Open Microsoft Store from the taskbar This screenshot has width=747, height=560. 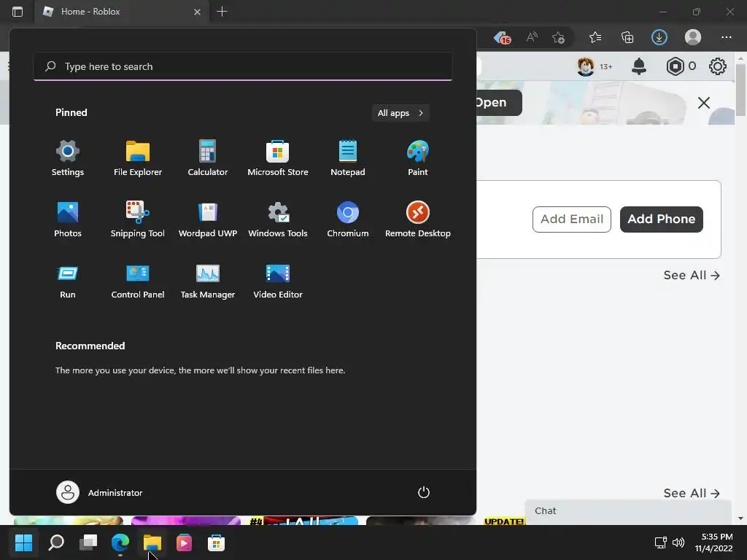(x=216, y=542)
